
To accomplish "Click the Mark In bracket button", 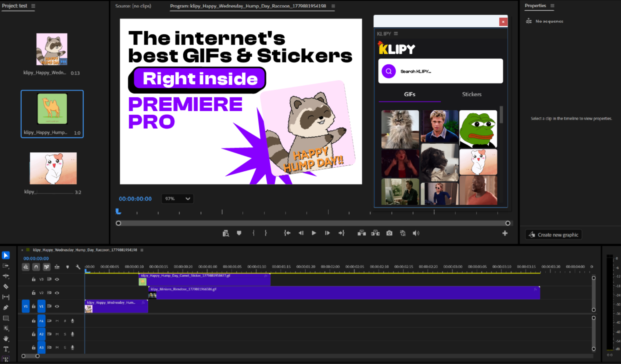I will 253,233.
